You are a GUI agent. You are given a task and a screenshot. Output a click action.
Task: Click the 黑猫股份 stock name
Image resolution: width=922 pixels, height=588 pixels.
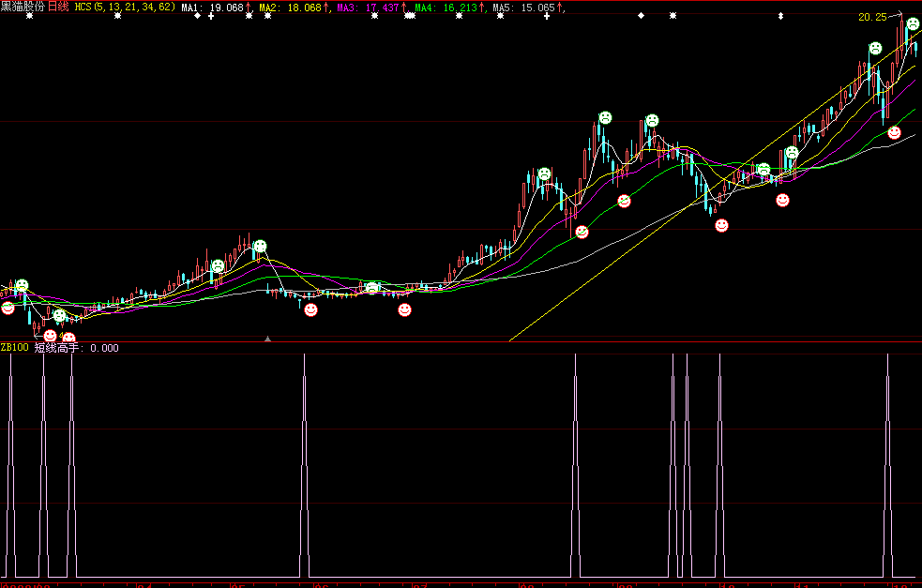pos(23,8)
